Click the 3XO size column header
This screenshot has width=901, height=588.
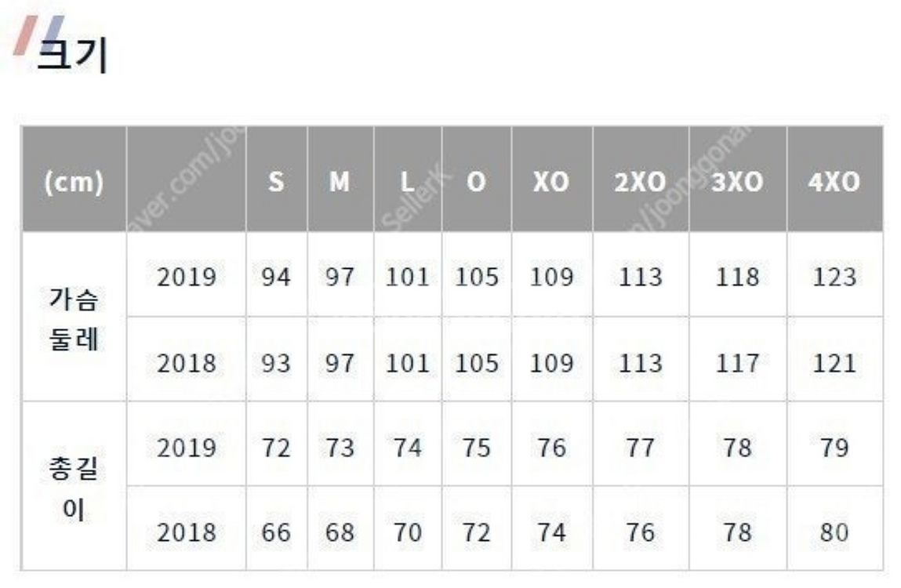(737, 183)
